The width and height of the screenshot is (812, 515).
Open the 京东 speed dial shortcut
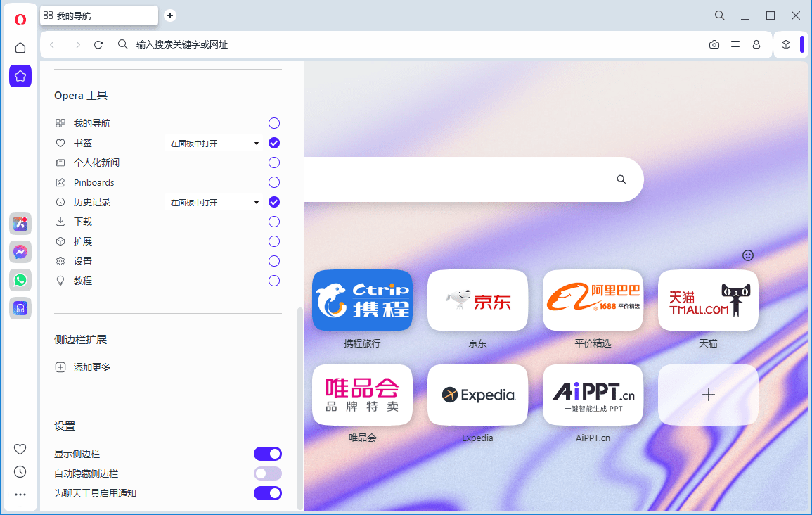coord(477,300)
